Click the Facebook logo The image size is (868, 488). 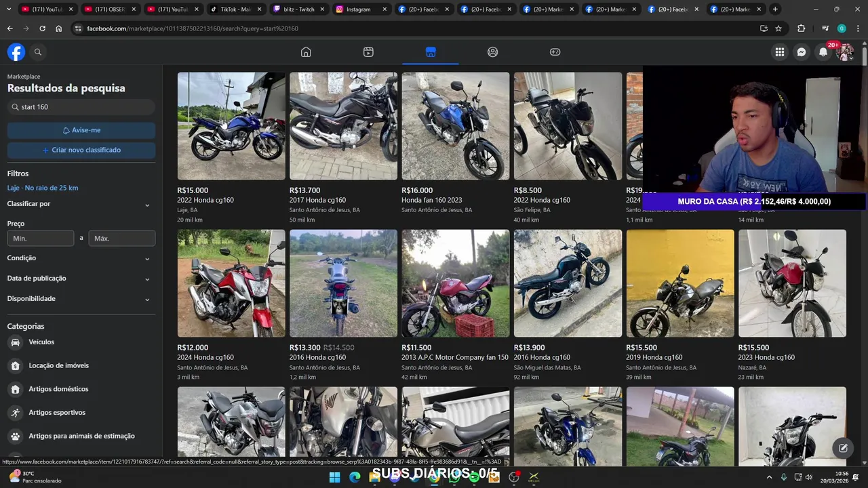click(16, 52)
